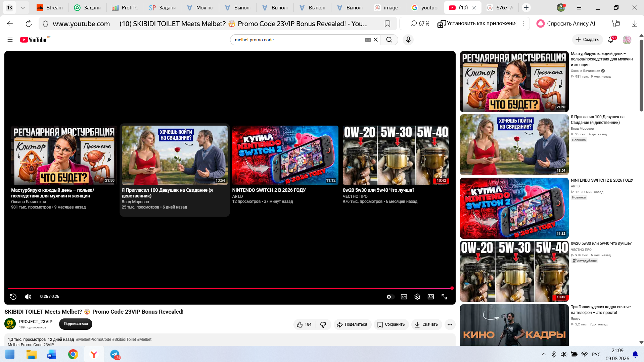Open the Создать create menu
This screenshot has height=362, width=644.
[587, 40]
